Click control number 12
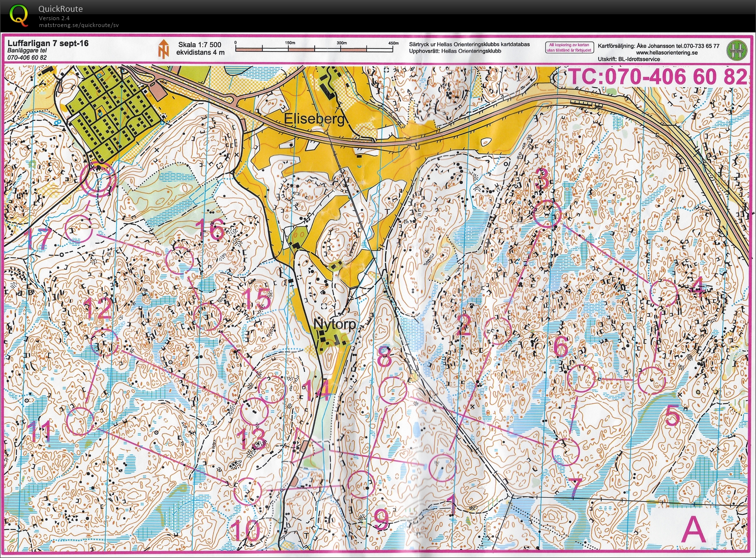 coord(99,309)
